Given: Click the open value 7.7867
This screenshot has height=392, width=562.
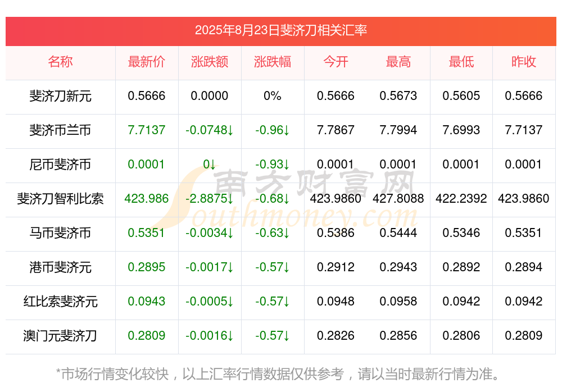Looking at the screenshot, I should pyautogui.click(x=336, y=130).
